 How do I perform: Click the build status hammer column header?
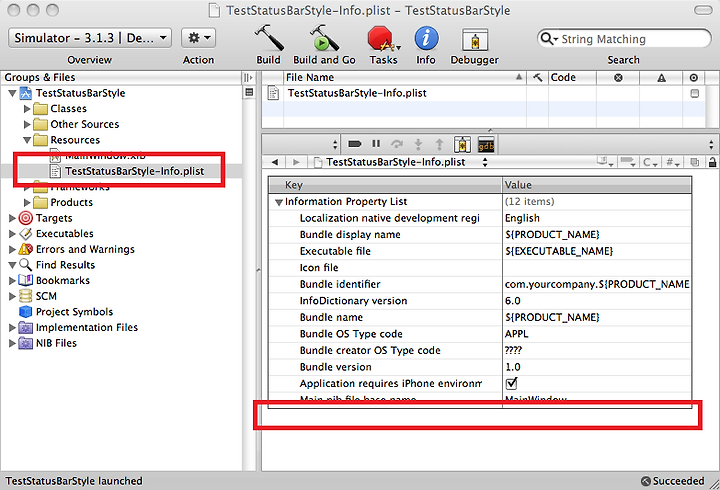pyautogui.click(x=537, y=78)
